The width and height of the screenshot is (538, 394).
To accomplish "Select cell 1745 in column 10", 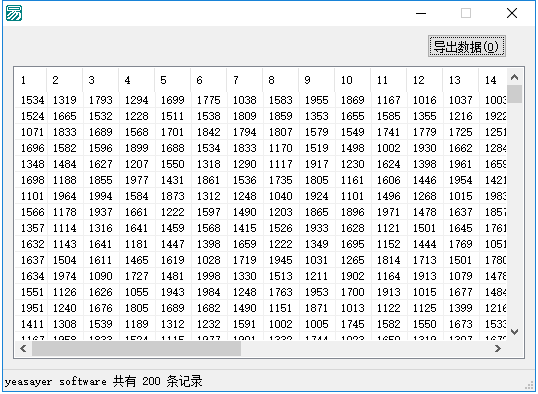I will tap(352, 324).
